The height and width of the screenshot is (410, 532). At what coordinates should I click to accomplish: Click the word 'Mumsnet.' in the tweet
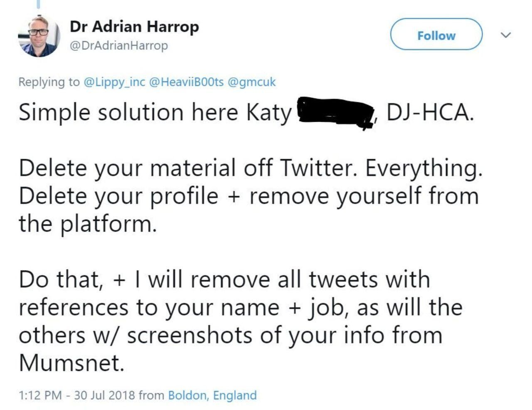(71, 363)
